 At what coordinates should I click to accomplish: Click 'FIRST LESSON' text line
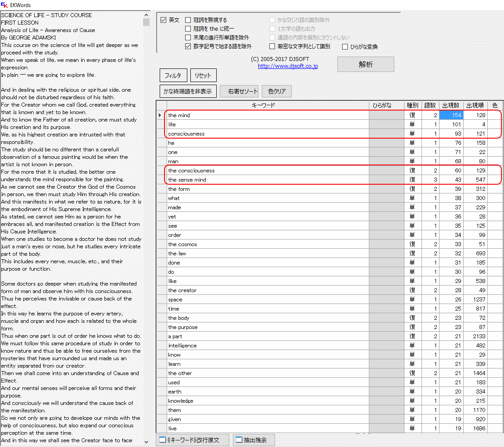click(20, 22)
